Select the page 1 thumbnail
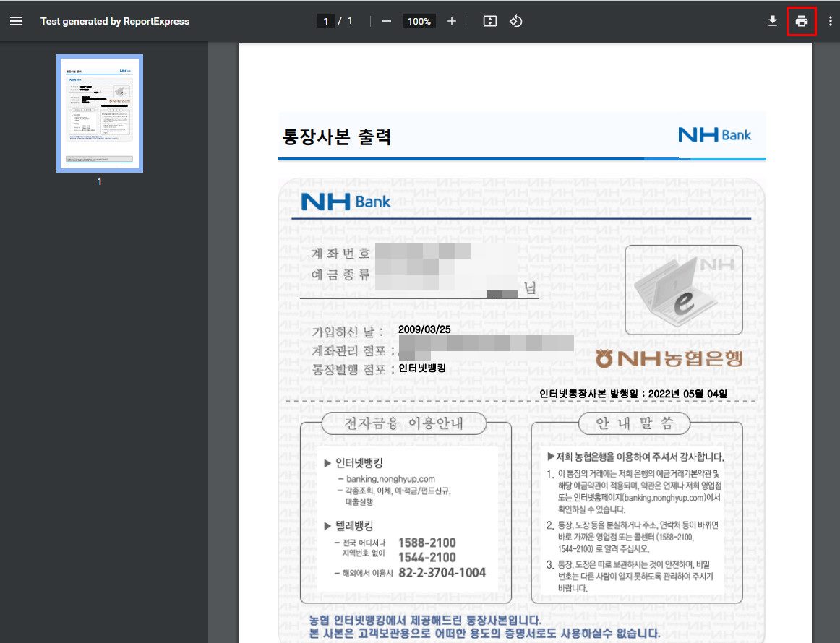 [x=100, y=113]
